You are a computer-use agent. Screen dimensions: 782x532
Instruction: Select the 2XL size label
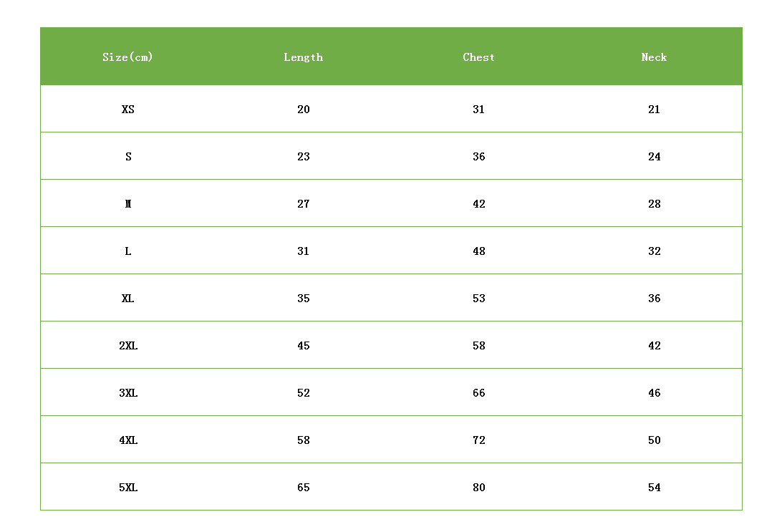[128, 346]
